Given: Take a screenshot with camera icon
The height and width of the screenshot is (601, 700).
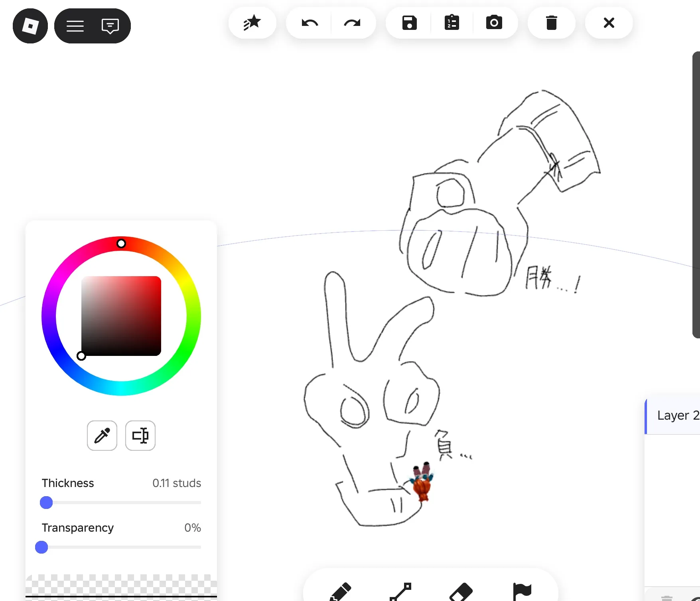Looking at the screenshot, I should tap(494, 23).
